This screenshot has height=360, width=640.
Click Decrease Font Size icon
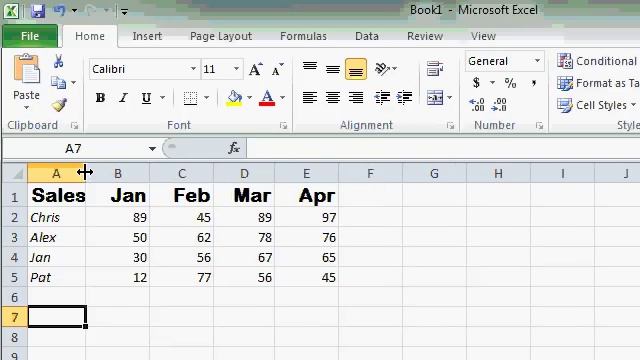point(278,69)
